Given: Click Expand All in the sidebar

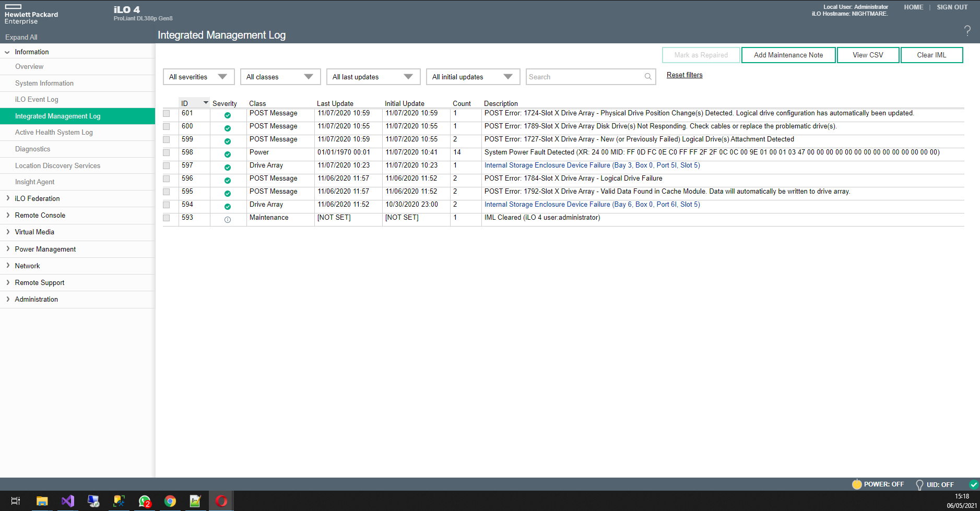Looking at the screenshot, I should 21,38.
